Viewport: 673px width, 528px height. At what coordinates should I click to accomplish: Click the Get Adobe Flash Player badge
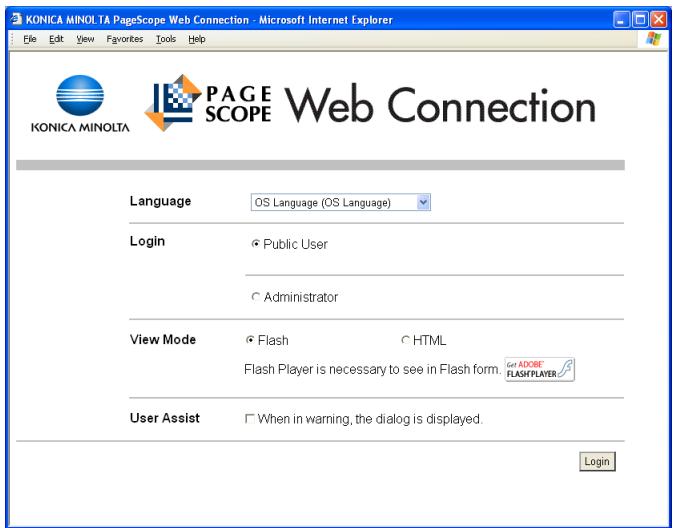point(540,369)
